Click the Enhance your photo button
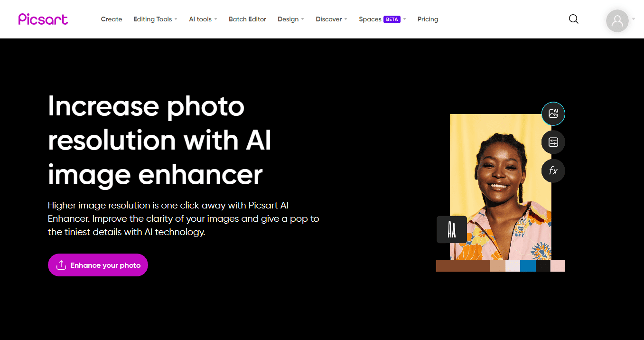This screenshot has width=644, height=340. click(x=98, y=265)
